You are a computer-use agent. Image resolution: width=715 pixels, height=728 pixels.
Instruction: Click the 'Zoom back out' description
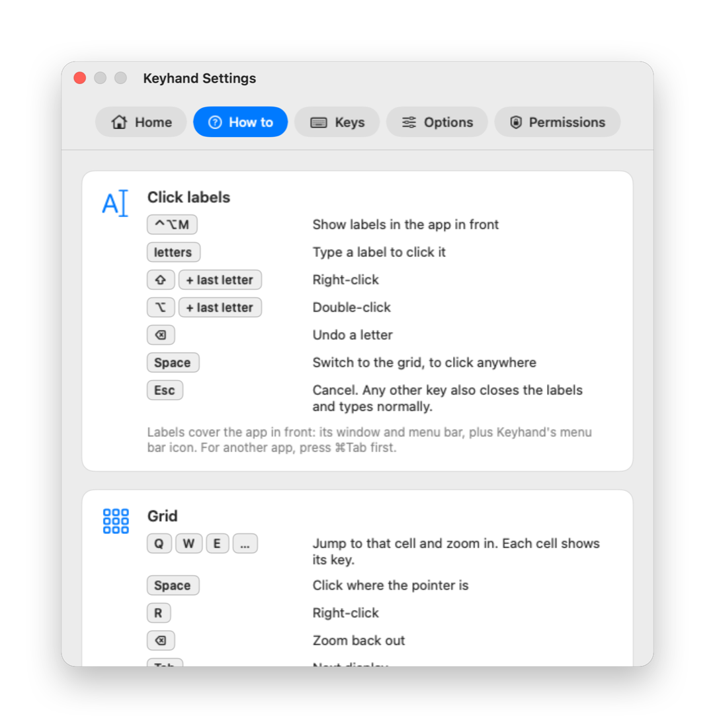(358, 641)
